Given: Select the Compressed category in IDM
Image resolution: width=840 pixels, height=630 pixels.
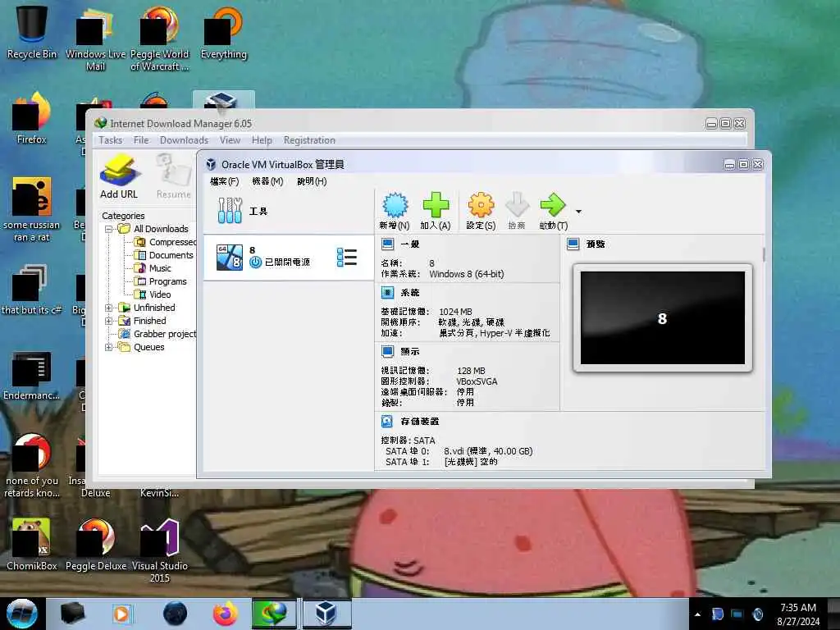Looking at the screenshot, I should [172, 242].
